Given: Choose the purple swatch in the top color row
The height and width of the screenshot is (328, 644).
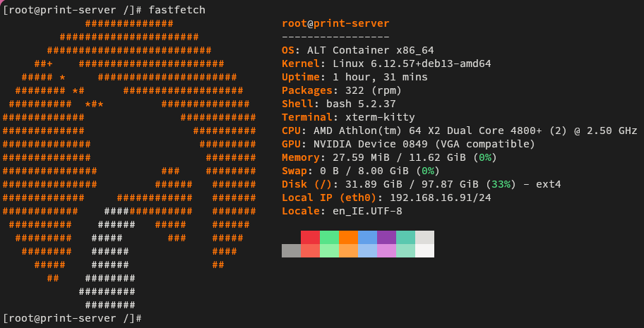Looking at the screenshot, I should click(386, 238).
